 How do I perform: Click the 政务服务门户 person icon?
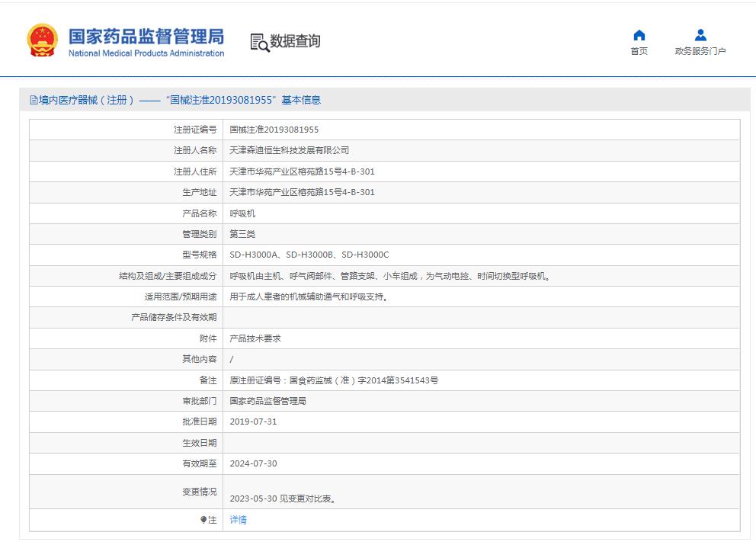tap(700, 35)
